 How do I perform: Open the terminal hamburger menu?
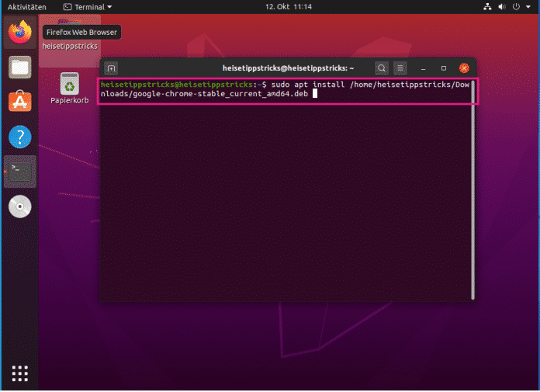point(400,68)
